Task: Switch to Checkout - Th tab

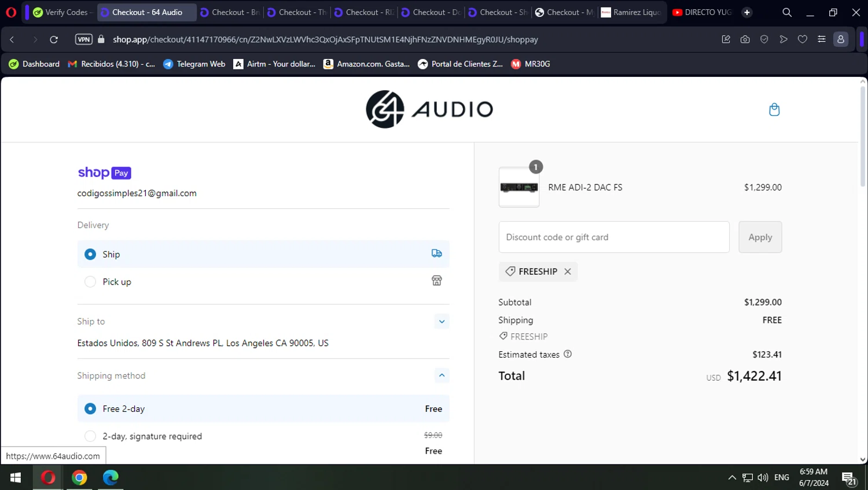Action: pyautogui.click(x=297, y=12)
